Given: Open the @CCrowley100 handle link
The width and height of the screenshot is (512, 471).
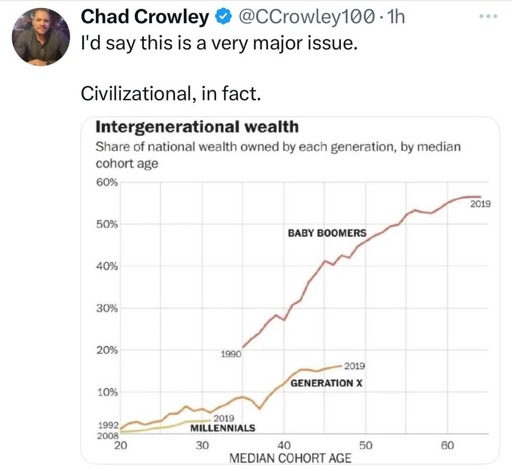Looking at the screenshot, I should (x=305, y=17).
